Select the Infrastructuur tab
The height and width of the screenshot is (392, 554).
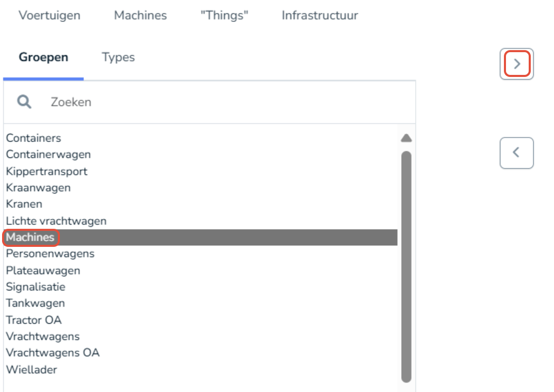320,15
